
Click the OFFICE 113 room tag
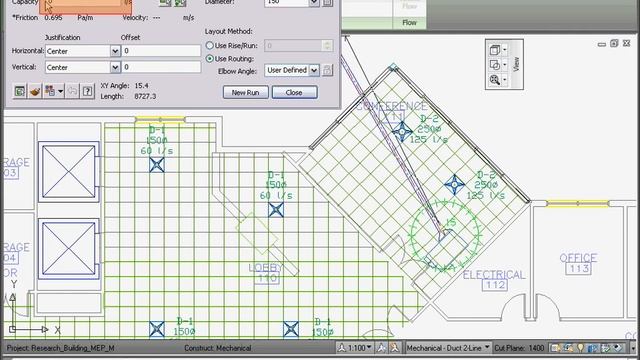[578, 263]
